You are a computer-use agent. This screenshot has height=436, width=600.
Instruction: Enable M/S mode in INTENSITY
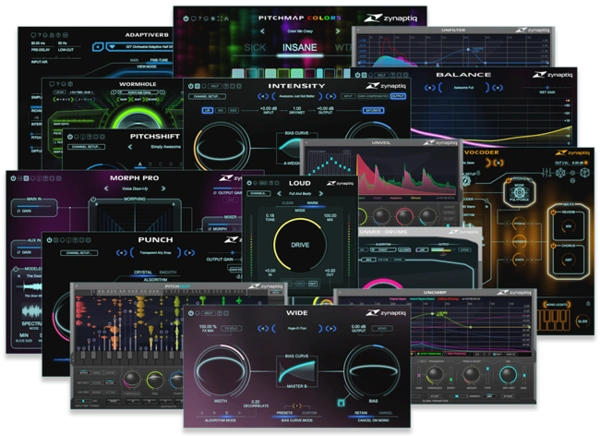(x=220, y=110)
